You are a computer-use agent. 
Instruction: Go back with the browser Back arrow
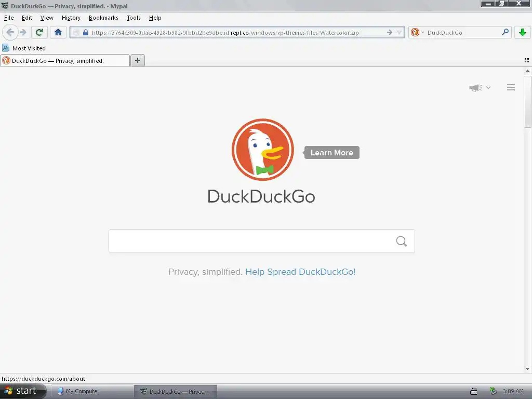coord(10,32)
